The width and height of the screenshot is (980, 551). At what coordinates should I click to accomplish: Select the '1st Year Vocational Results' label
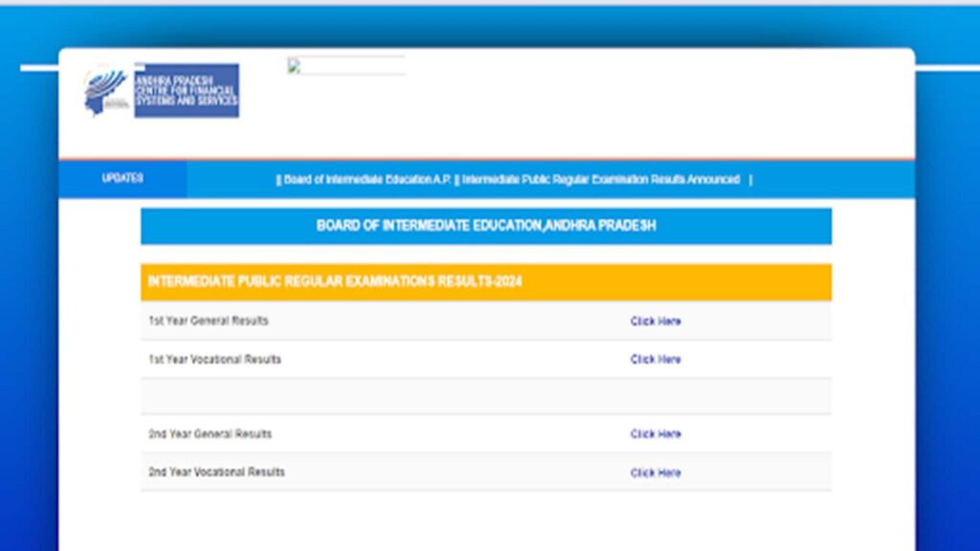214,360
